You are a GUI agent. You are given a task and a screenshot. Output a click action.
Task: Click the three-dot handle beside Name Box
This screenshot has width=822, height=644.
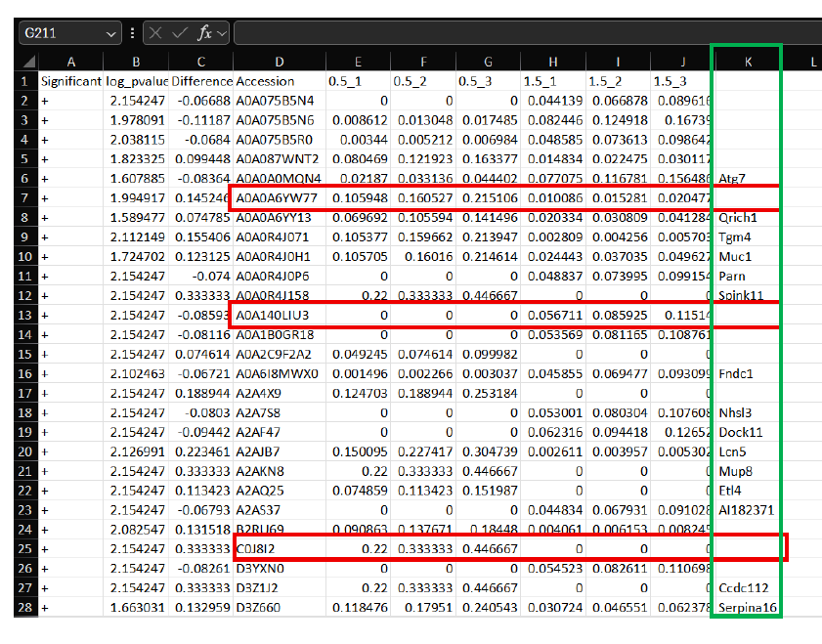[x=133, y=33]
